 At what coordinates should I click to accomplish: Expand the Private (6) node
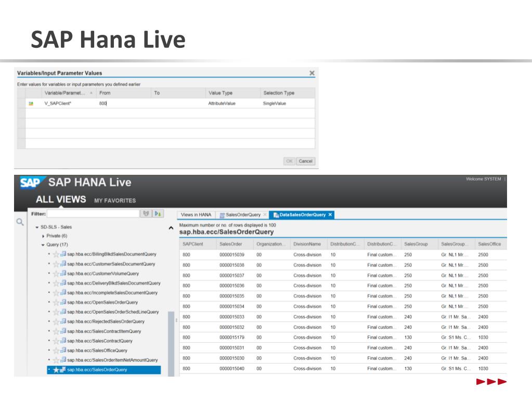coord(43,236)
